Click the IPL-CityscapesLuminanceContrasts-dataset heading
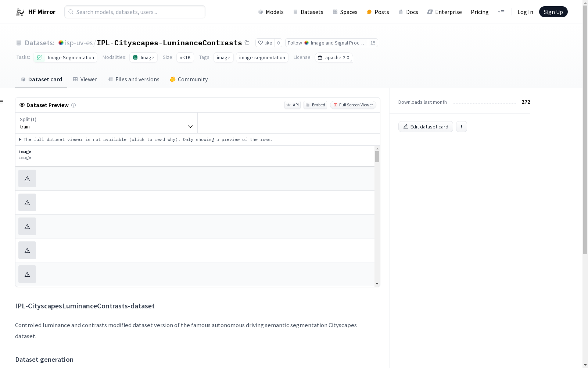 (x=85, y=306)
